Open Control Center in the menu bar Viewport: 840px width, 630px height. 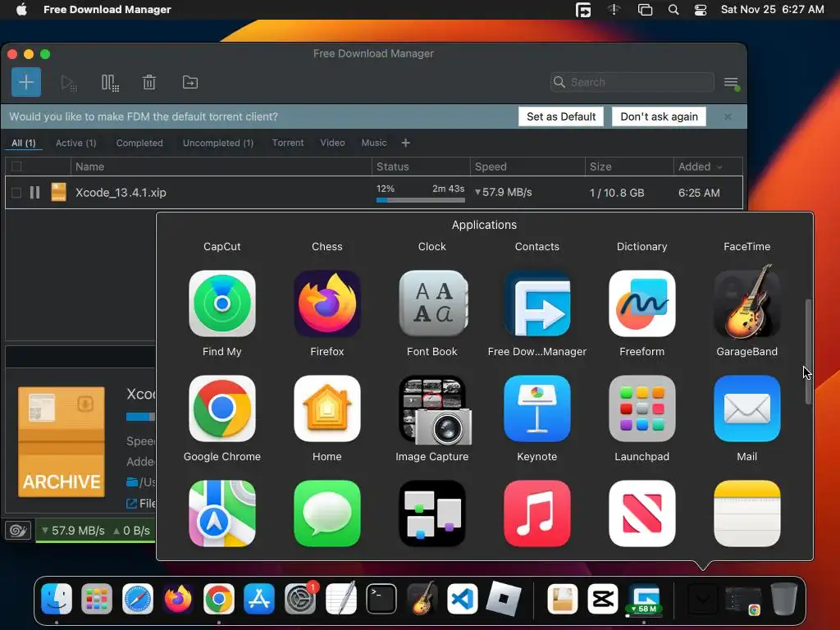(x=701, y=10)
